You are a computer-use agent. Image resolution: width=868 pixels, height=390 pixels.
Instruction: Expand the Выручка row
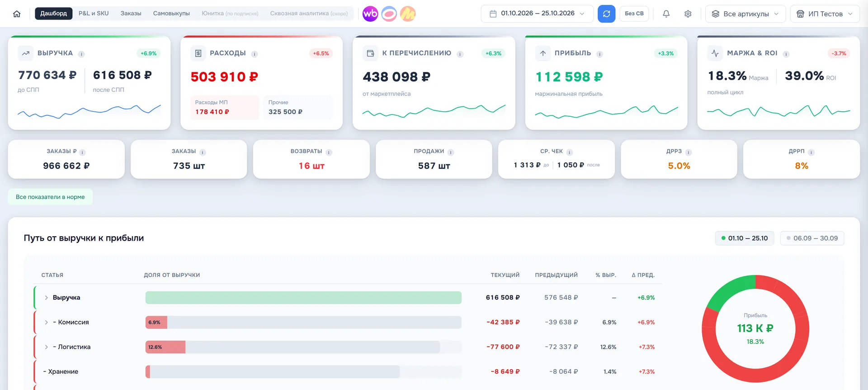pos(46,297)
